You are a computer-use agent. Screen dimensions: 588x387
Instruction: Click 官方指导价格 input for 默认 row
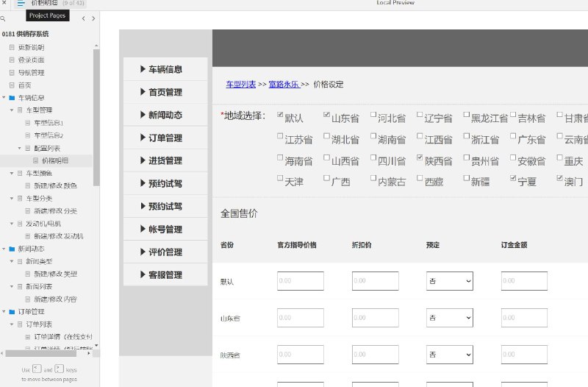(301, 281)
